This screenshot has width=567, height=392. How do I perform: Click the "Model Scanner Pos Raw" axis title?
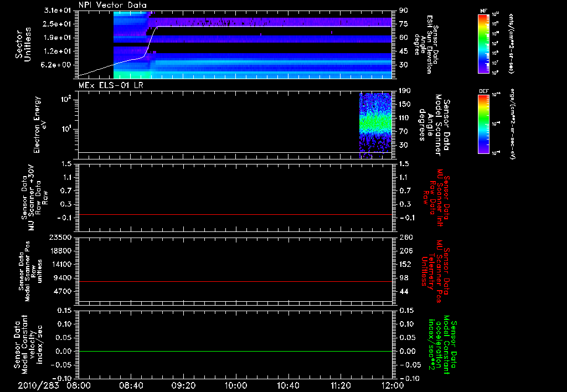pyautogui.click(x=30, y=271)
